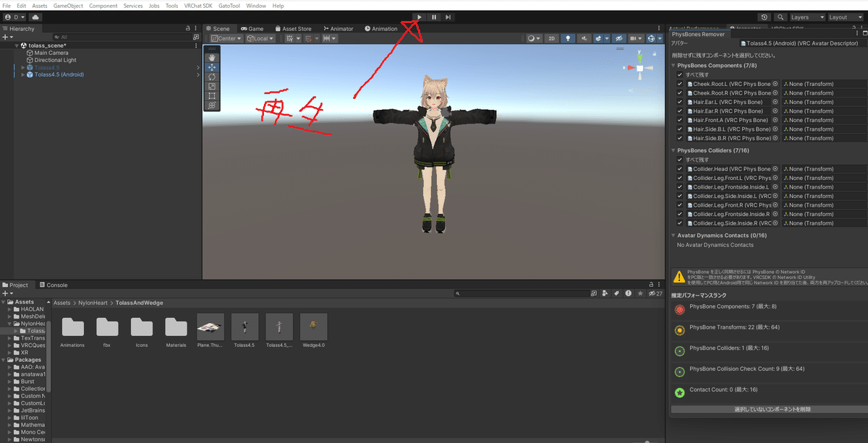Toggle 2D view in Scene

click(551, 38)
